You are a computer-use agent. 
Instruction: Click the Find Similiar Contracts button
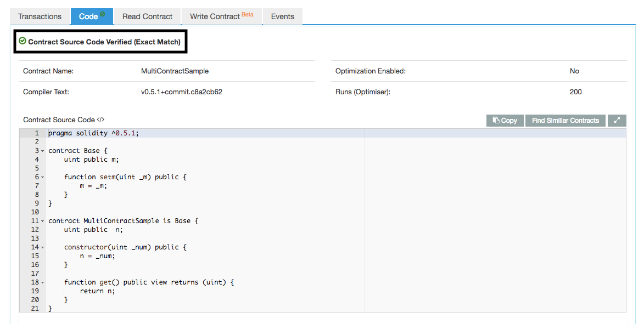[x=565, y=120]
